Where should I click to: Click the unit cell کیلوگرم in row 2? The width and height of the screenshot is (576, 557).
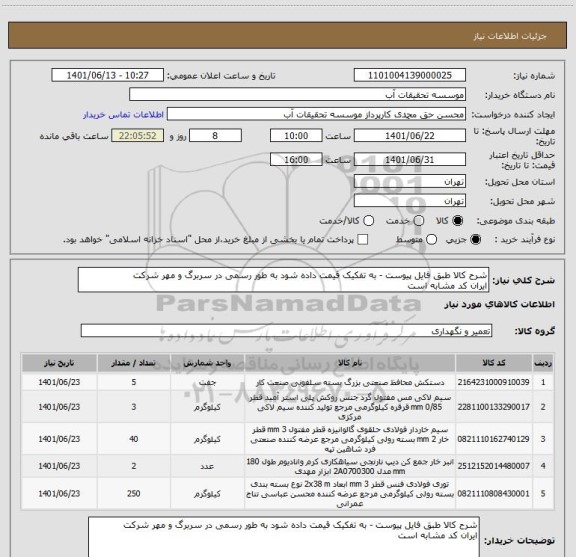207,407
